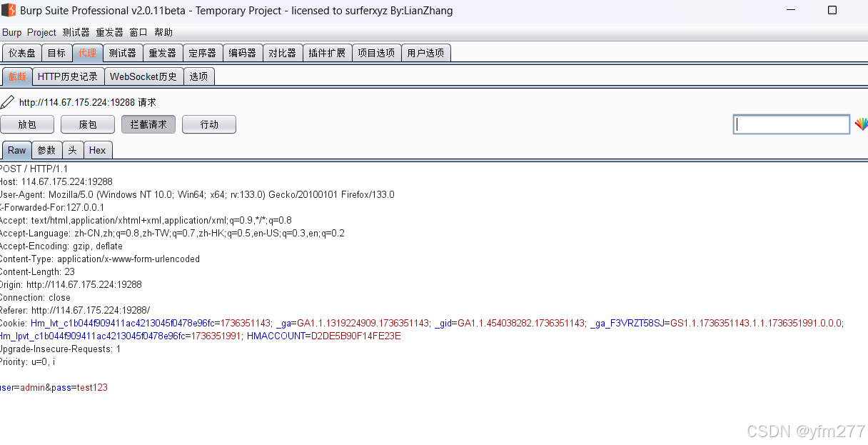Open the 对比器 tab
Screen dimensions: 868x445
[283, 53]
